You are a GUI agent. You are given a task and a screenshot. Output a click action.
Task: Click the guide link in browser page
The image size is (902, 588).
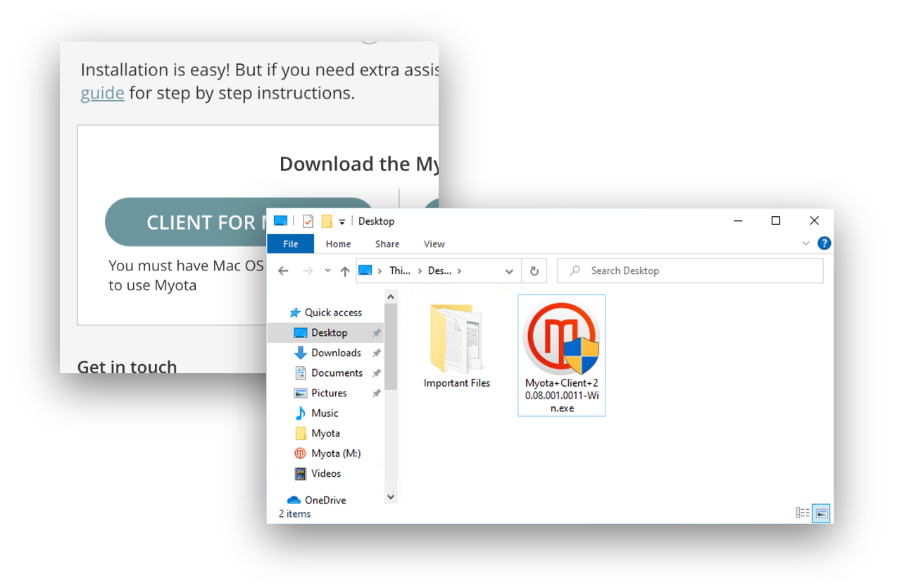pyautogui.click(x=102, y=93)
